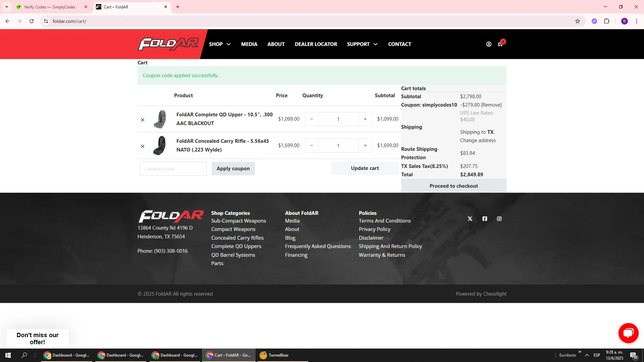This screenshot has width=644, height=362.
Task: Click the Coupon code input field
Action: pyautogui.click(x=173, y=169)
